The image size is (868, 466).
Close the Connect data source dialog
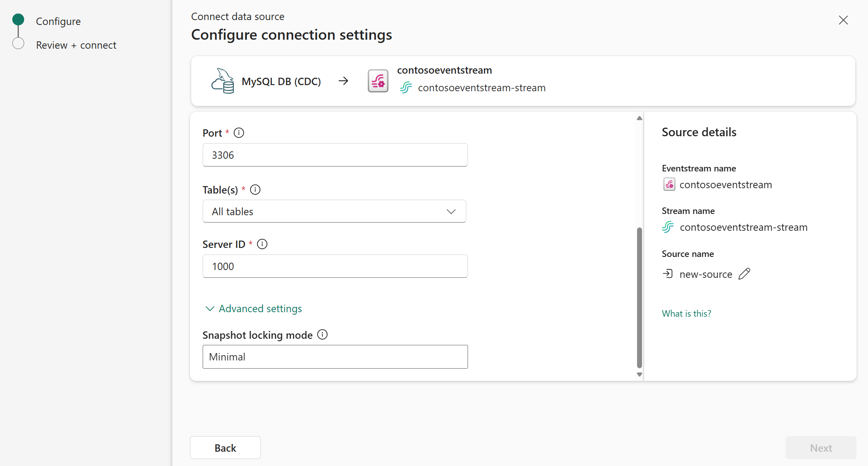(x=843, y=20)
